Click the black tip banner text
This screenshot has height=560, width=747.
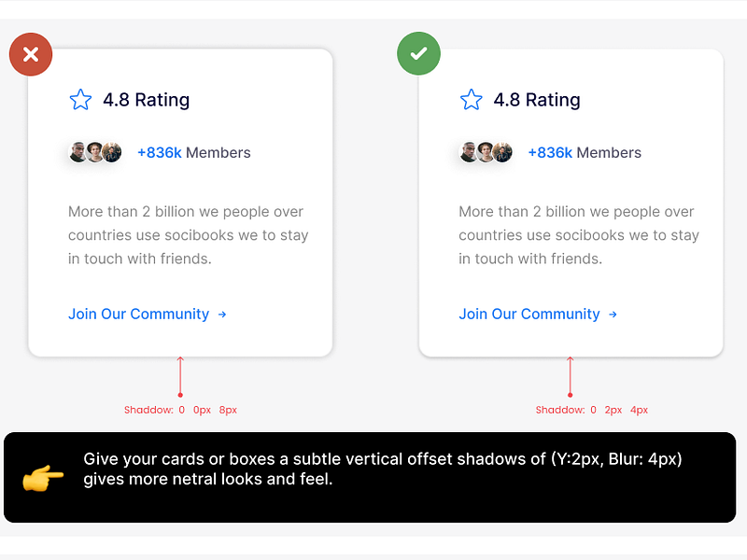pyautogui.click(x=383, y=469)
